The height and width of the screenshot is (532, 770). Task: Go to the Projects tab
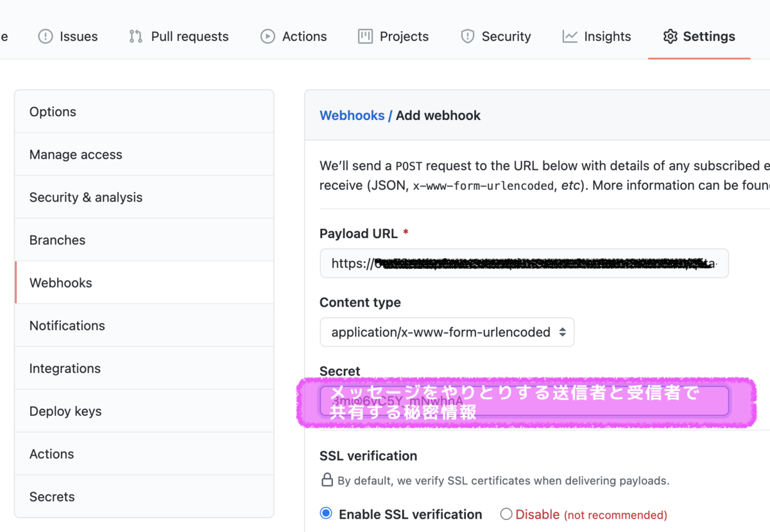coord(393,37)
